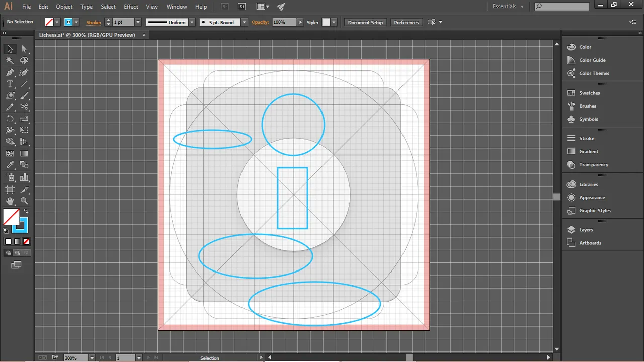
Task: Open Arrange Documents dropdown
Action: (x=262, y=7)
